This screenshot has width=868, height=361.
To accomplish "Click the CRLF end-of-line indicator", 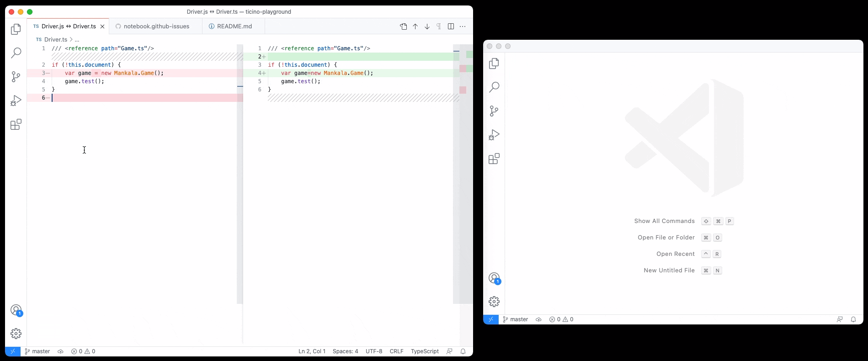I will pyautogui.click(x=396, y=351).
